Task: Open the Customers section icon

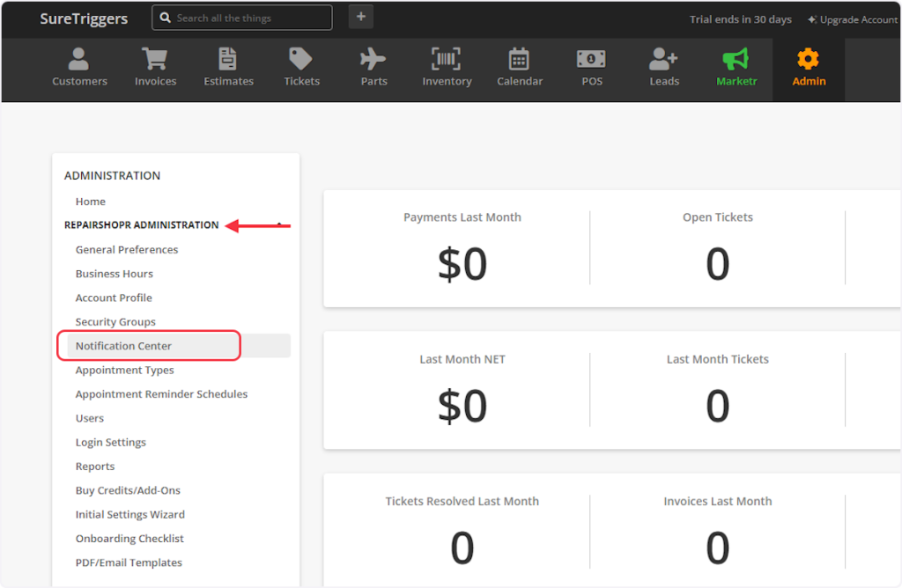Action: 79,59
